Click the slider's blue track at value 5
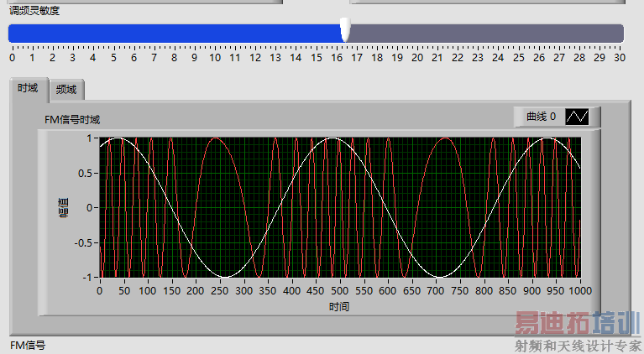Image resolution: width=644 pixels, height=354 pixels. click(113, 33)
